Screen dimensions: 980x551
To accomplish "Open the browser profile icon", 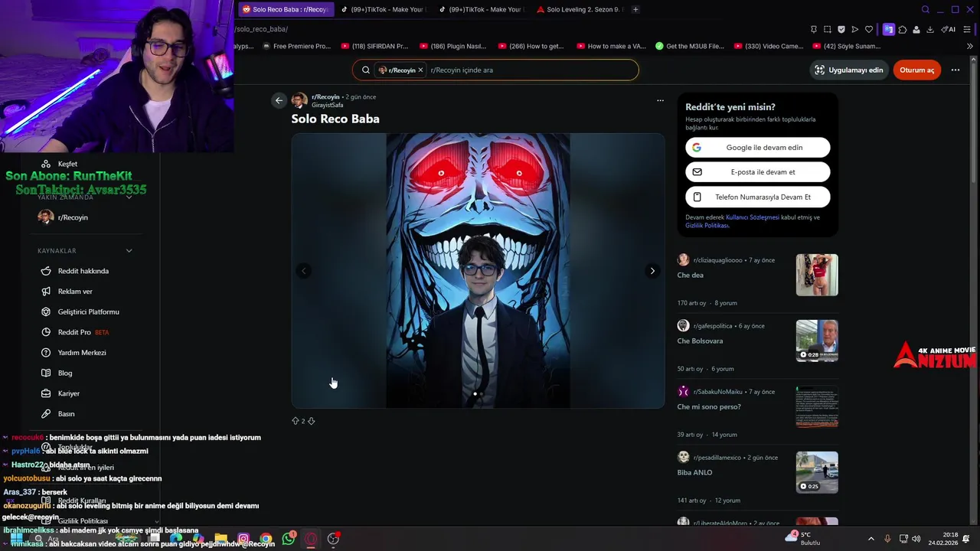I will [916, 29].
